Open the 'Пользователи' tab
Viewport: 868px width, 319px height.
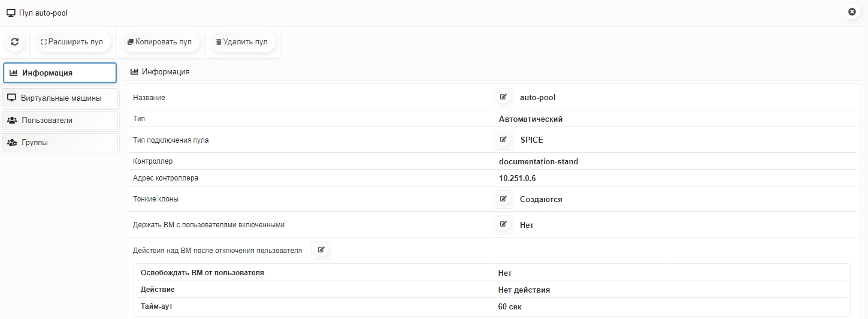pyautogui.click(x=60, y=120)
